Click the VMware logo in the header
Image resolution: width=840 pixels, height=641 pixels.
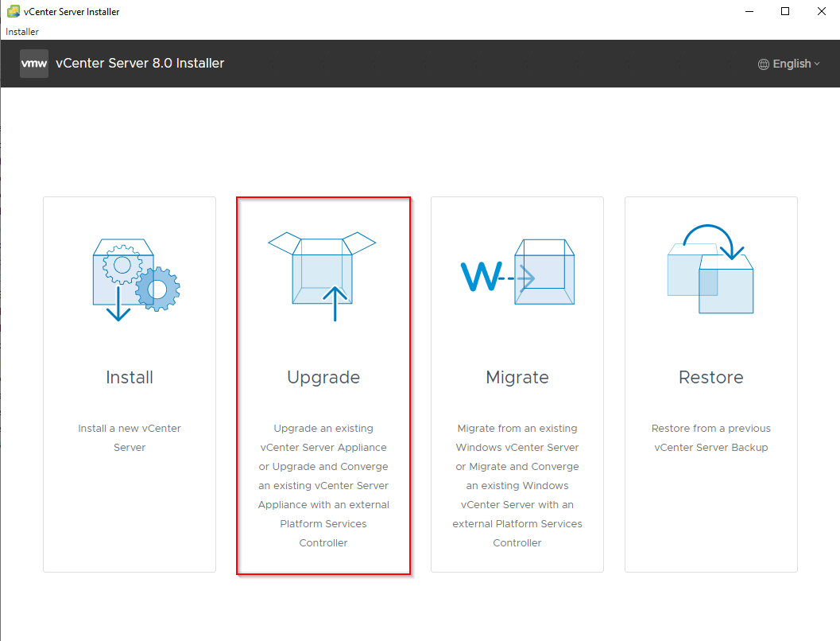[33, 63]
